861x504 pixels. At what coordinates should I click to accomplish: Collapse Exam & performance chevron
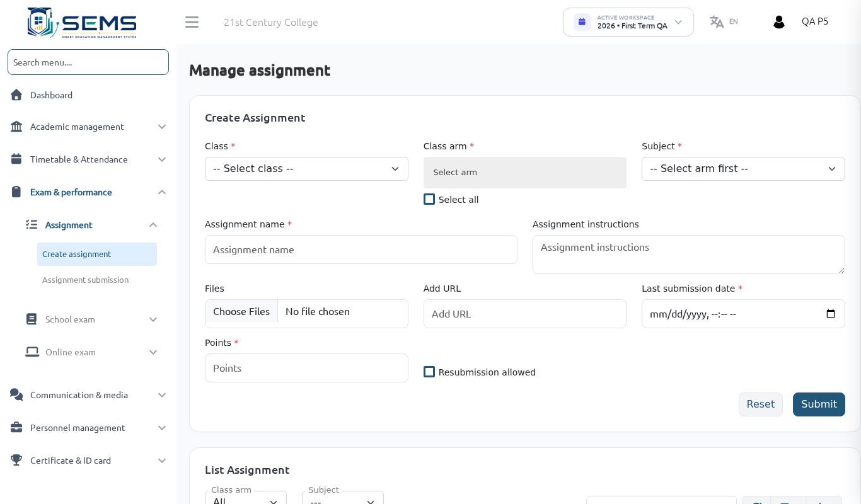tap(162, 192)
